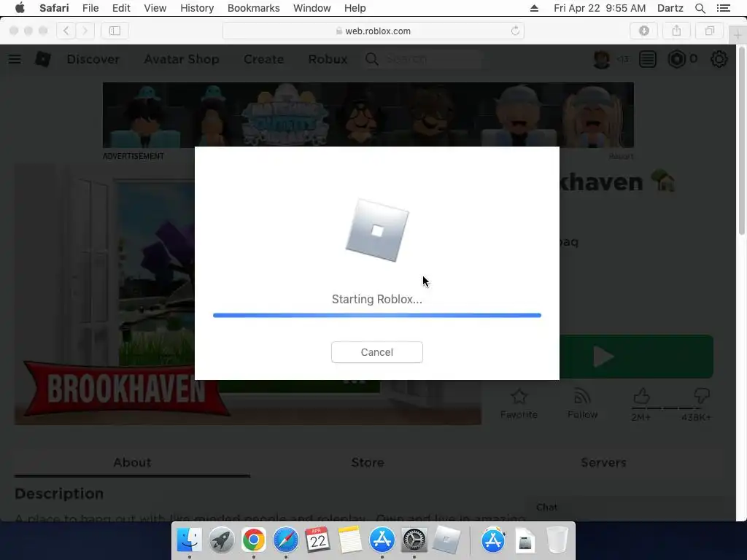This screenshot has width=747, height=560.
Task: Open the Avatar Shop page
Action: coord(182,59)
